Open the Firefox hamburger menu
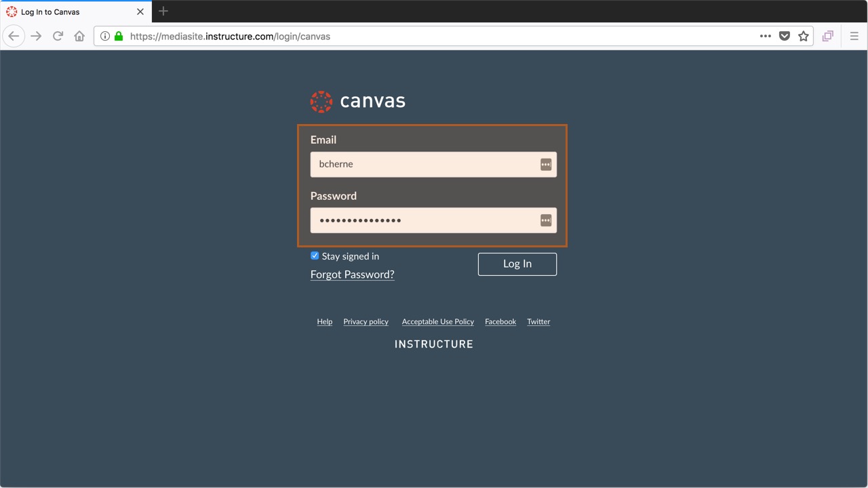Screen dimensions: 868x488 pyautogui.click(x=854, y=36)
